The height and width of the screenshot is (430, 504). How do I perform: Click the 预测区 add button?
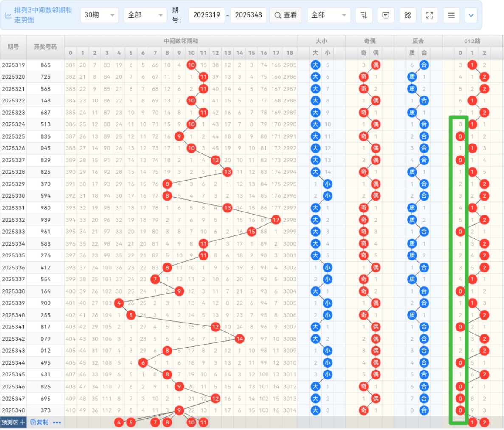[x=13, y=422]
